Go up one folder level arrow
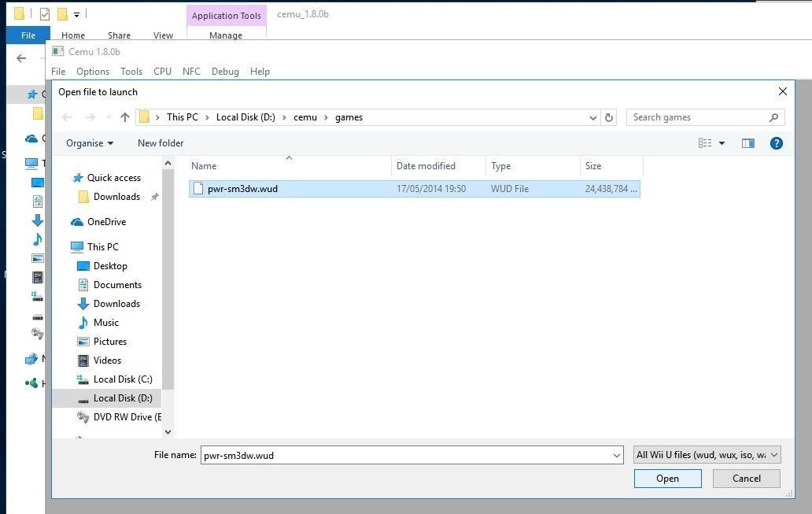The width and height of the screenshot is (812, 514). [x=125, y=117]
